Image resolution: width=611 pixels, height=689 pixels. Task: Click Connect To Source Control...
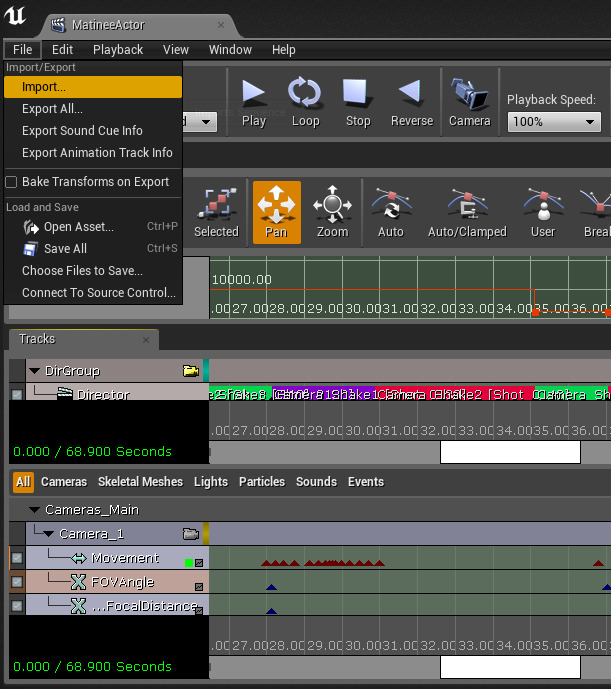click(x=98, y=293)
